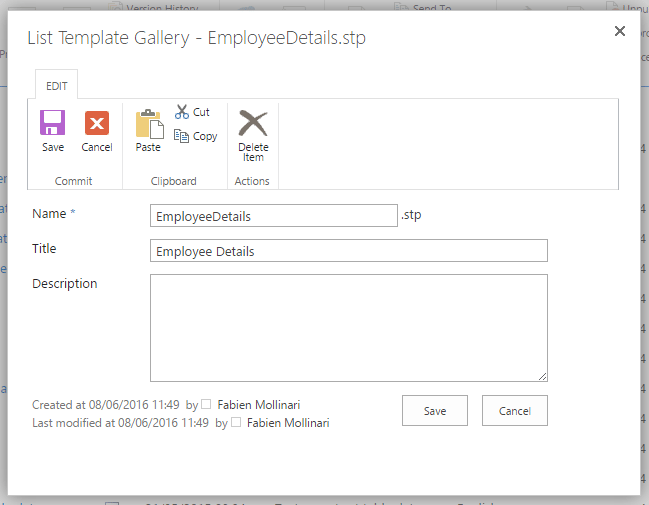The image size is (649, 505).
Task: Open Fabien Mollinari link on the Created line
Action: point(259,404)
